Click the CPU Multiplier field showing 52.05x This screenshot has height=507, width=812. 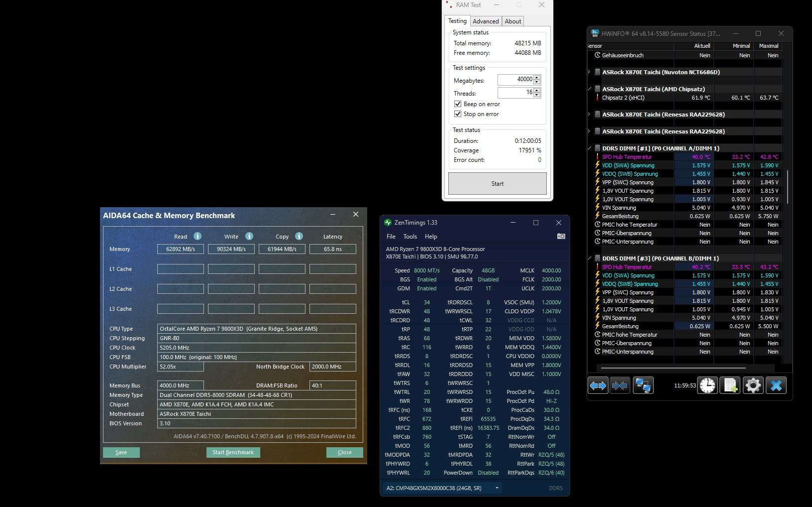(181, 367)
